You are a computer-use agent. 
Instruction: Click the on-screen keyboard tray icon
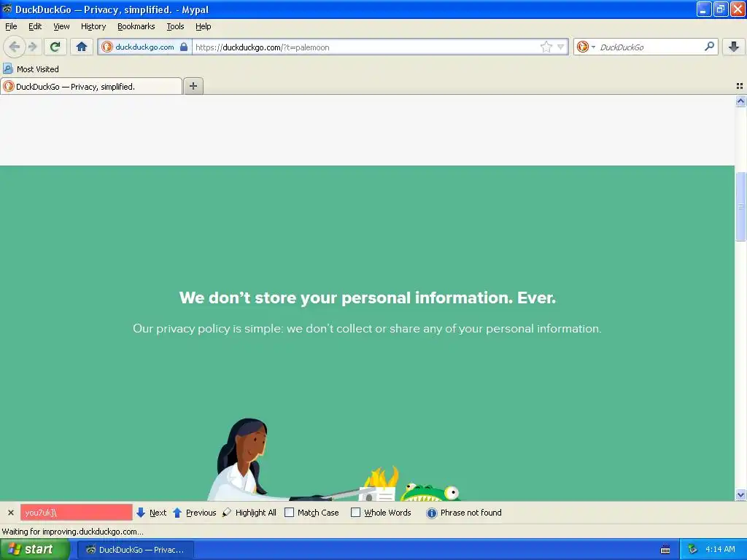coord(665,550)
